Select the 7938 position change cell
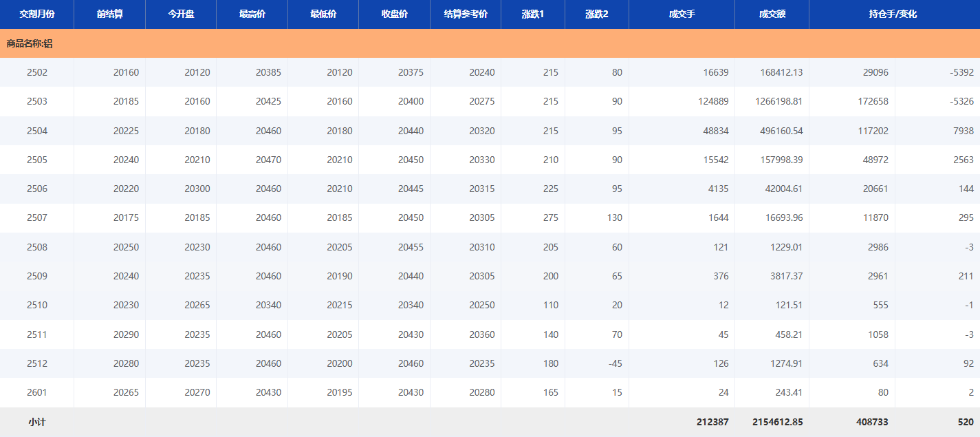Viewport: 980px width, 437px height. tap(963, 131)
